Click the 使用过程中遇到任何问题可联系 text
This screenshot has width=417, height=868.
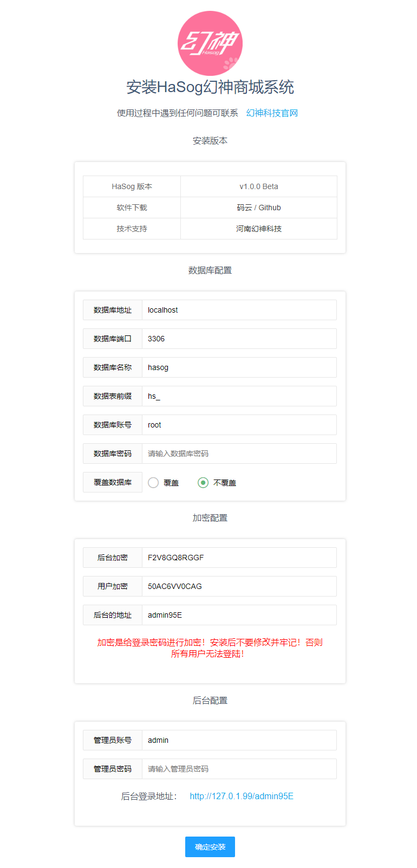pos(178,113)
